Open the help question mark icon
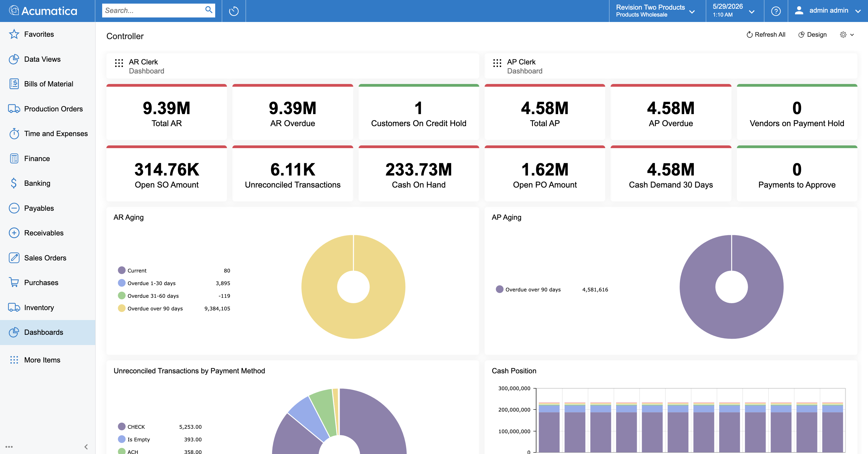This screenshot has height=454, width=868. point(776,11)
